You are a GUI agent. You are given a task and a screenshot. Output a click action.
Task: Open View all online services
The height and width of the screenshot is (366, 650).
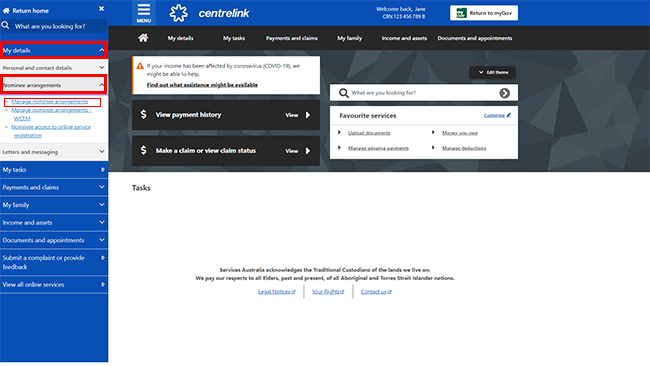click(x=54, y=285)
